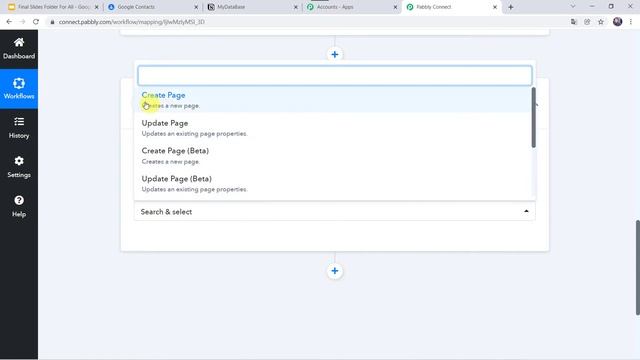This screenshot has width=640, height=360.
Task: Close the Accounts - Apps tab
Action: (395, 7)
